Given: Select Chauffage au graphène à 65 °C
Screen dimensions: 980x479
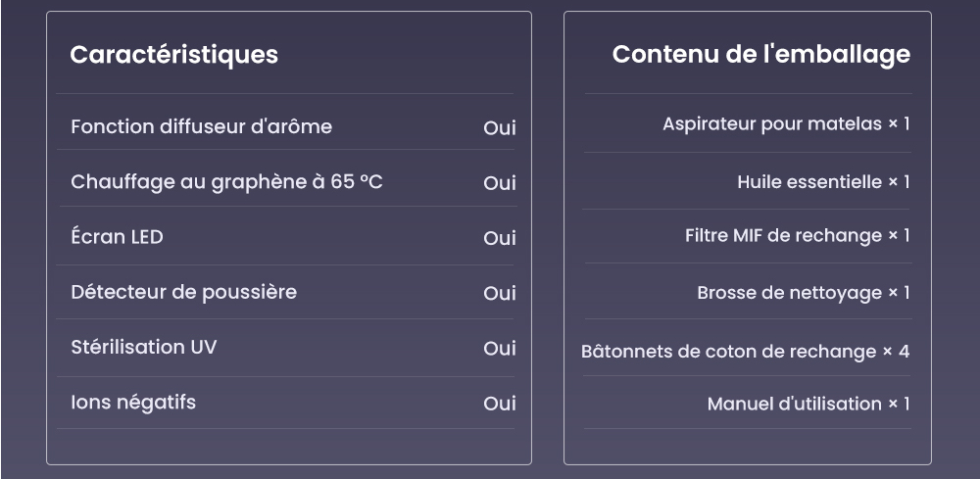Looking at the screenshot, I should coord(227,182).
